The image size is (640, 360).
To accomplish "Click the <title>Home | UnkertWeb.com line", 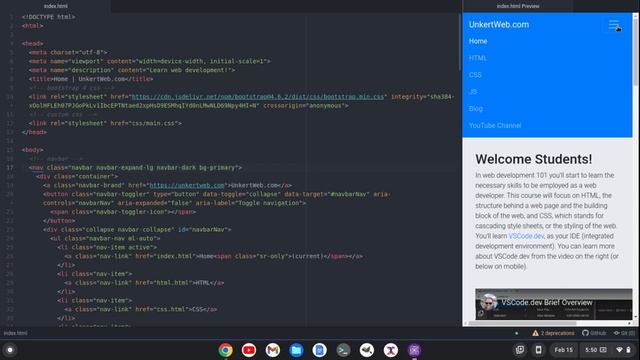I will click(91, 79).
